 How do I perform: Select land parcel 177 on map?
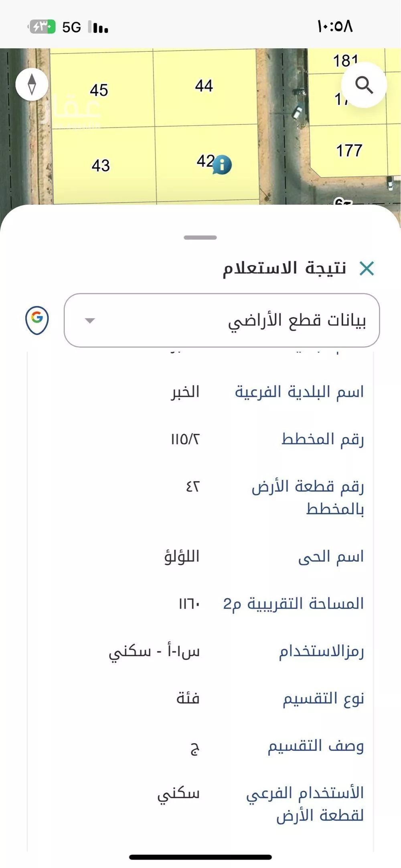click(349, 151)
